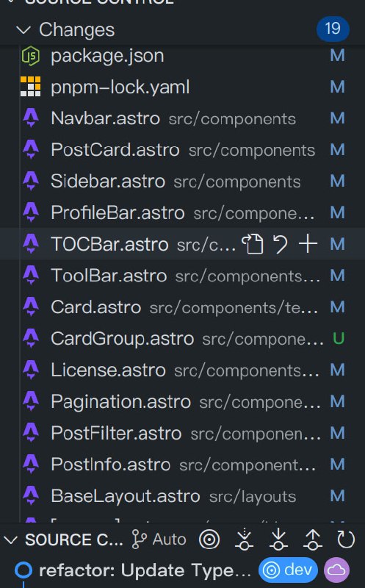Pull changes using the down arrow icon
This screenshot has width=365, height=588.
tap(278, 539)
